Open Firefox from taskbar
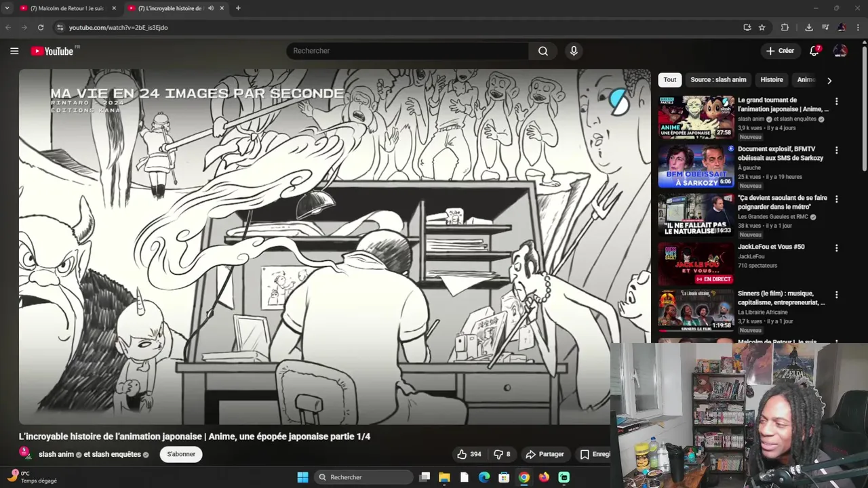The image size is (868, 488). point(544,477)
